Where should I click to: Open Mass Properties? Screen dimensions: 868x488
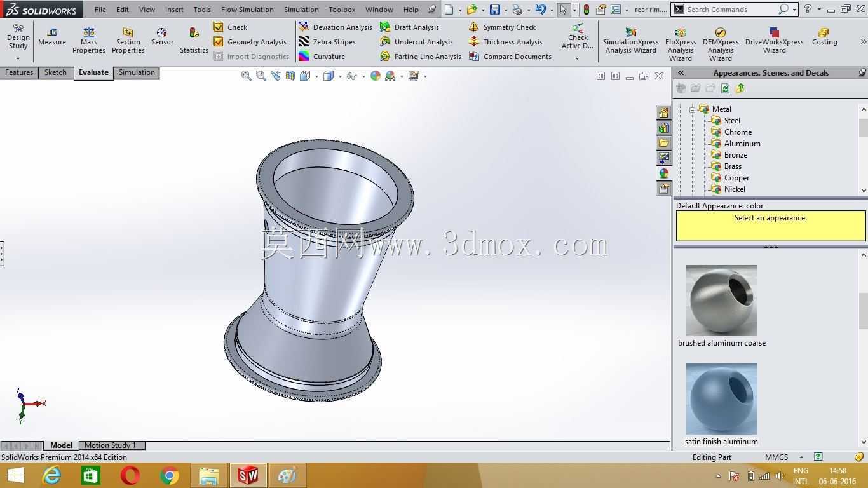[89, 41]
